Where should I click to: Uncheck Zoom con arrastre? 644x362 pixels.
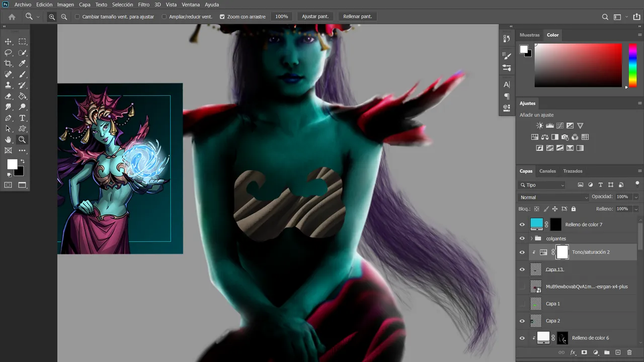pyautogui.click(x=222, y=17)
